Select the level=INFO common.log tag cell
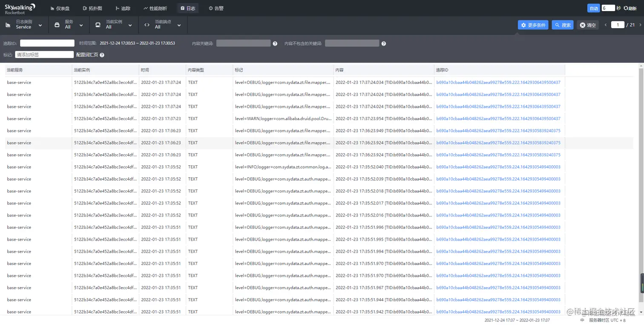644x325 pixels. 283,167
